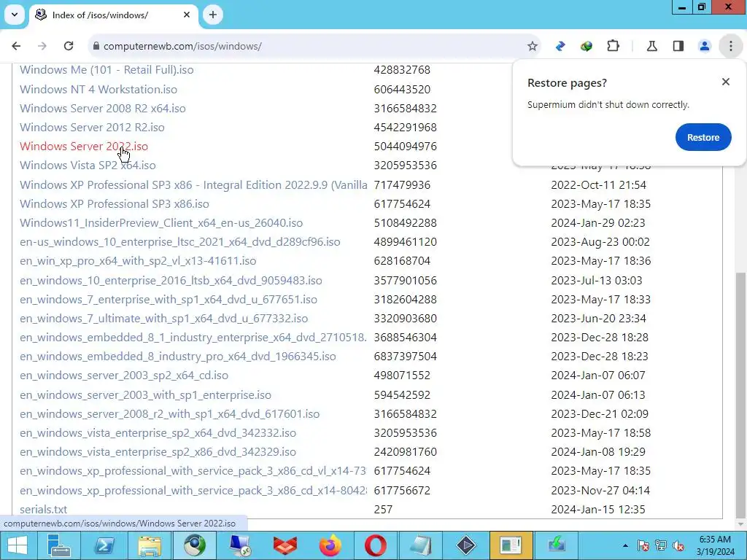
Task: Click the muted volume tray icon
Action: click(x=678, y=545)
